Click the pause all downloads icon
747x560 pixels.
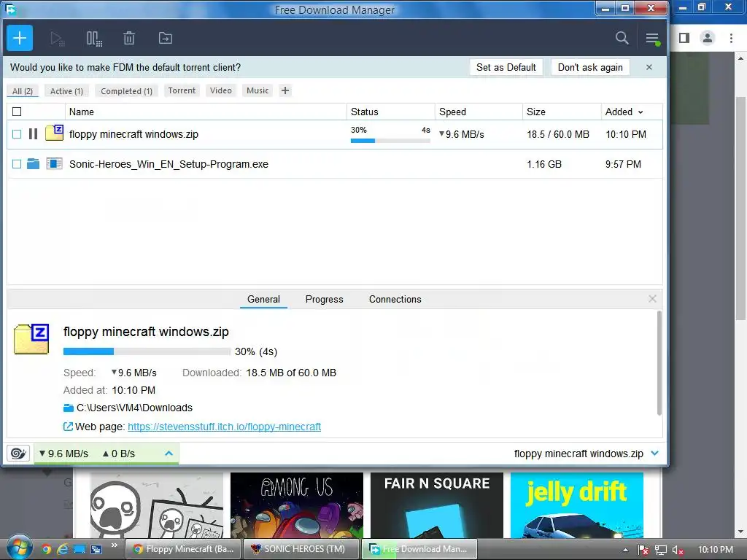coord(94,39)
